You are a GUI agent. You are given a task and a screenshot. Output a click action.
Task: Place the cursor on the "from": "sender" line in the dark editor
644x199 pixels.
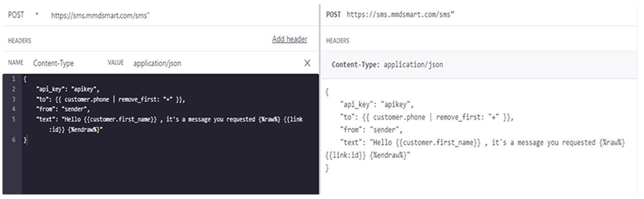63,110
